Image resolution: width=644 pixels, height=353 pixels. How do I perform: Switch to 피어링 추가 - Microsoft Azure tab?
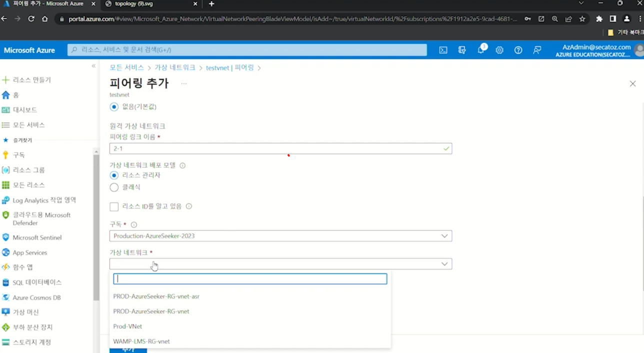pos(50,4)
